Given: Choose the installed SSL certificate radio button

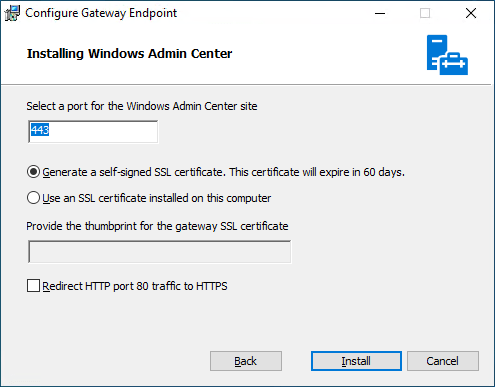Looking at the screenshot, I should click(x=33, y=198).
